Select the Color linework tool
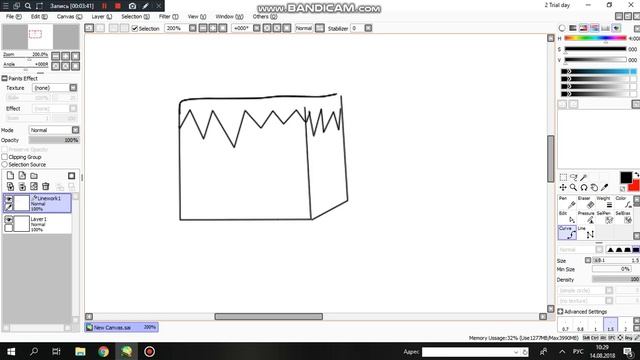640x360 pixels. click(x=623, y=202)
